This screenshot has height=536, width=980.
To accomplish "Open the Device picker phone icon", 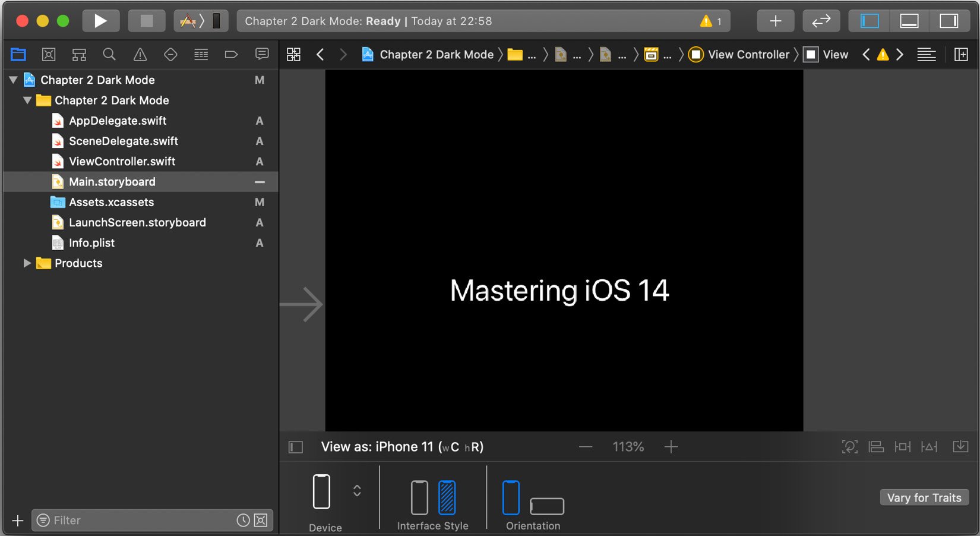I will 321,491.
